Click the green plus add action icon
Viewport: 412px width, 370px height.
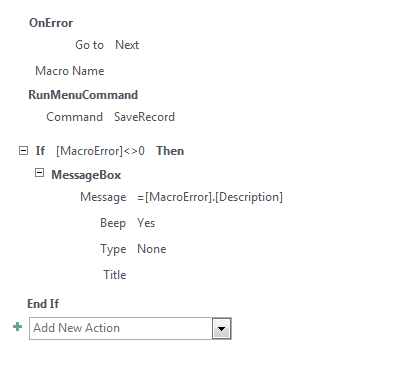pos(18,327)
